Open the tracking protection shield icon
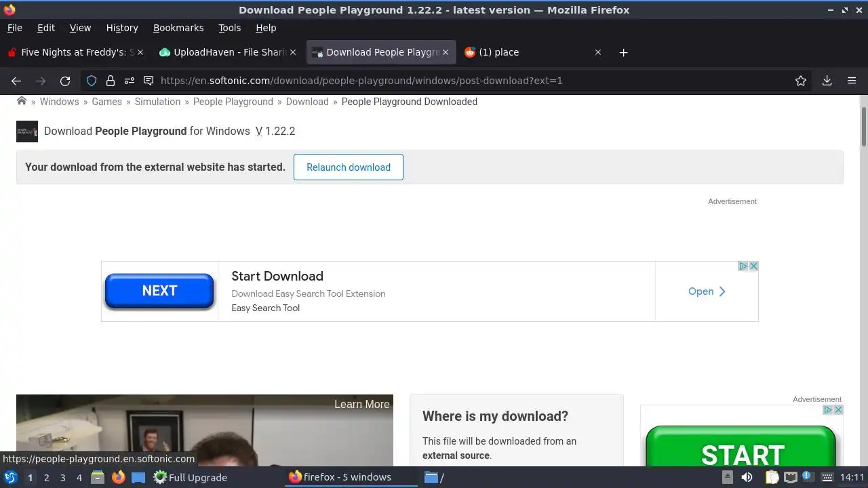Viewport: 868px width, 488px height. [x=92, y=81]
